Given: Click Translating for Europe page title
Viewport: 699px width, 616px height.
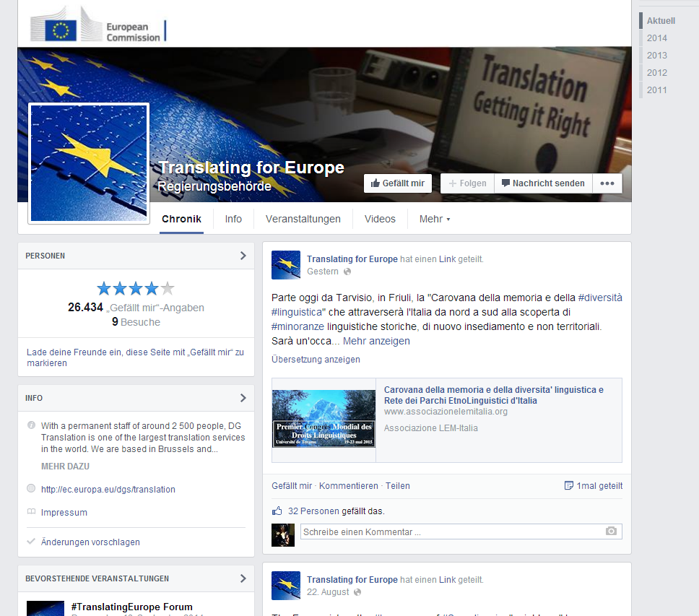Looking at the screenshot, I should click(251, 168).
